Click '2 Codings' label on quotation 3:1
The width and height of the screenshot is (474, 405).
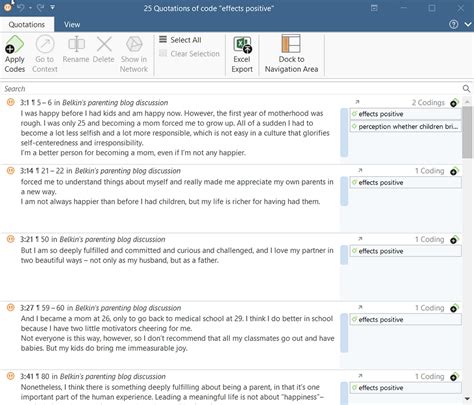pyautogui.click(x=428, y=103)
